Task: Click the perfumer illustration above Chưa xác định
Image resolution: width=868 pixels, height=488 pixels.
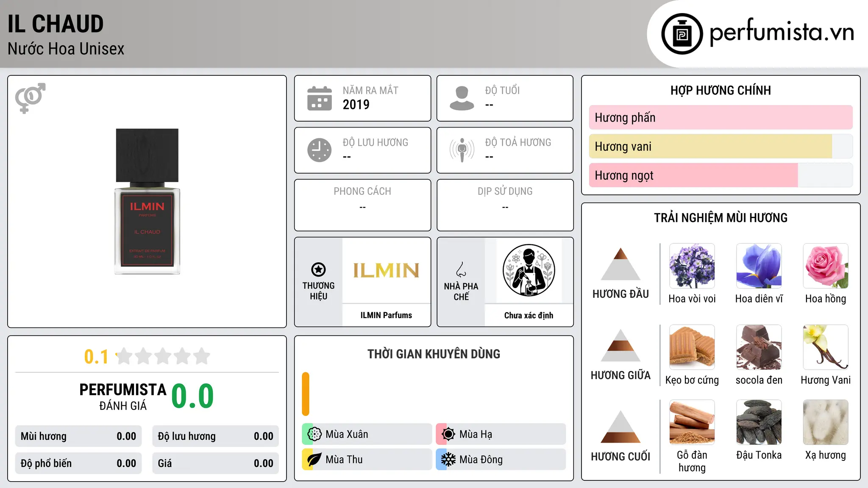Action: 529,270
